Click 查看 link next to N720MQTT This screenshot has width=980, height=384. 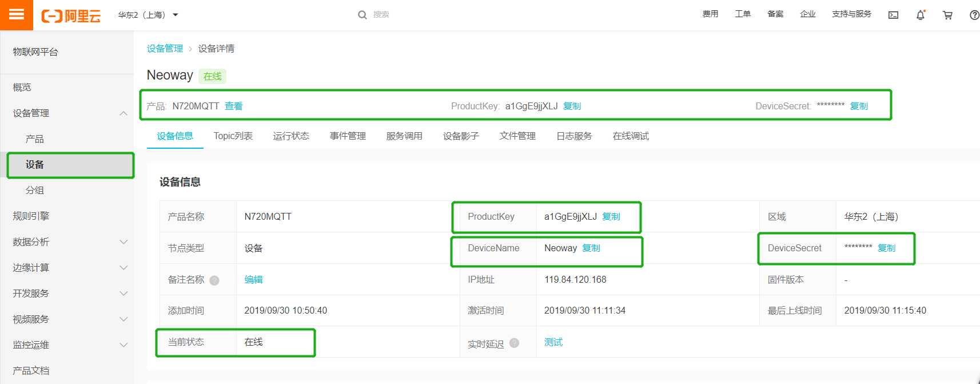click(x=234, y=106)
